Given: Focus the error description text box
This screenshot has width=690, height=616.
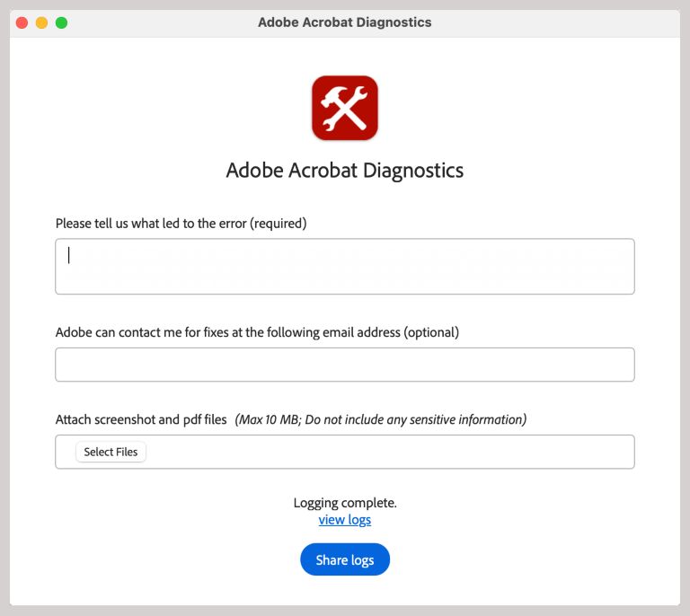Looking at the screenshot, I should pos(345,267).
